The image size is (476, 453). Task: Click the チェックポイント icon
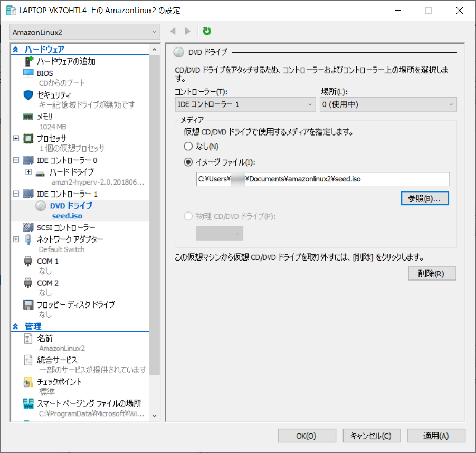(28, 382)
